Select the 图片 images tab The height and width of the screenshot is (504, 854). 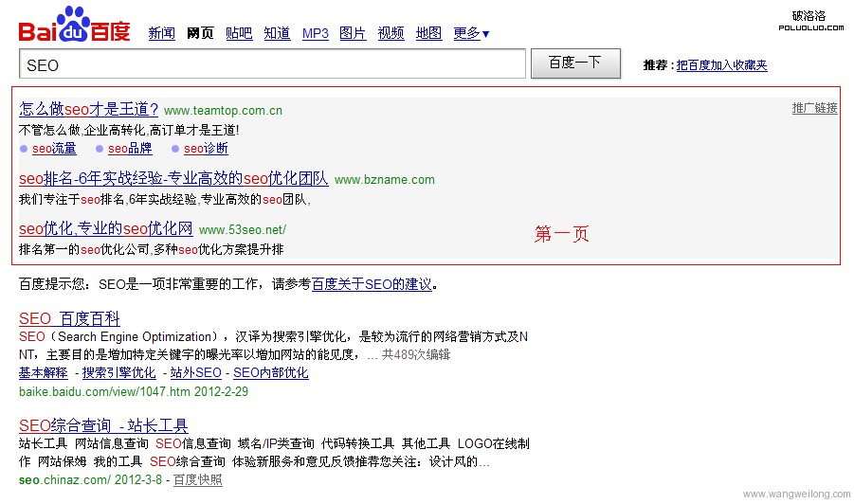pos(353,33)
